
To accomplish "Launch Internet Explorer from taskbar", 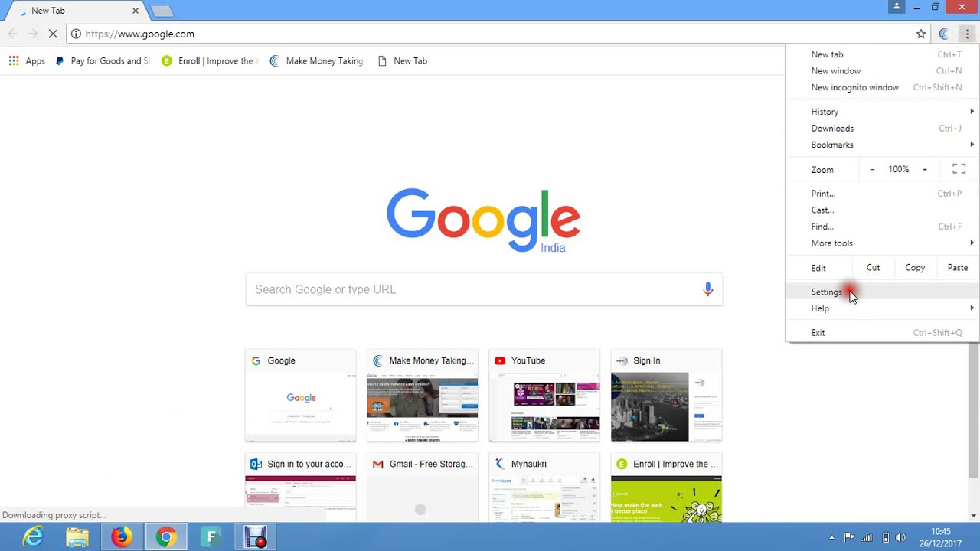I will pos(33,537).
